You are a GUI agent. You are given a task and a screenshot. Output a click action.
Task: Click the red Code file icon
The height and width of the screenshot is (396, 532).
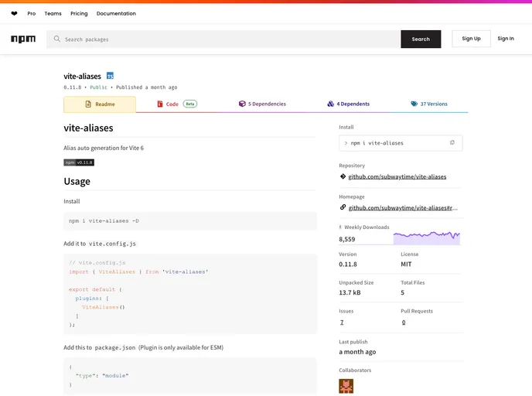pyautogui.click(x=160, y=104)
